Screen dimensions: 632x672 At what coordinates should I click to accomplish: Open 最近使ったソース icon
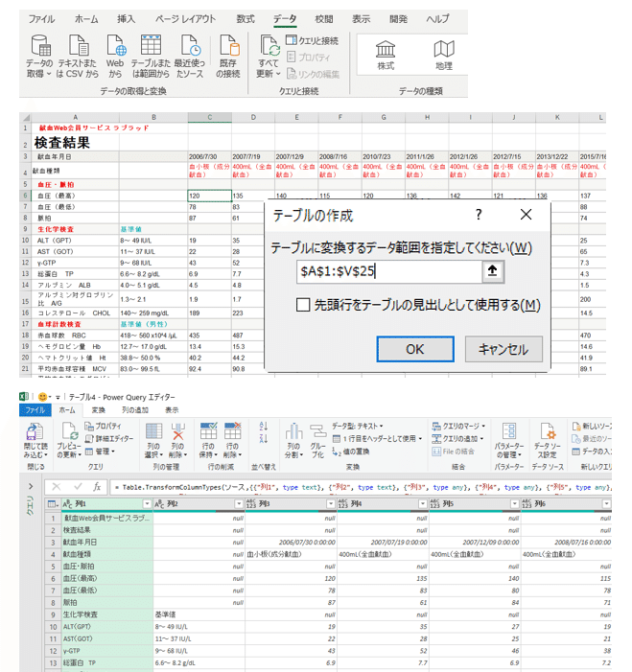(x=190, y=57)
